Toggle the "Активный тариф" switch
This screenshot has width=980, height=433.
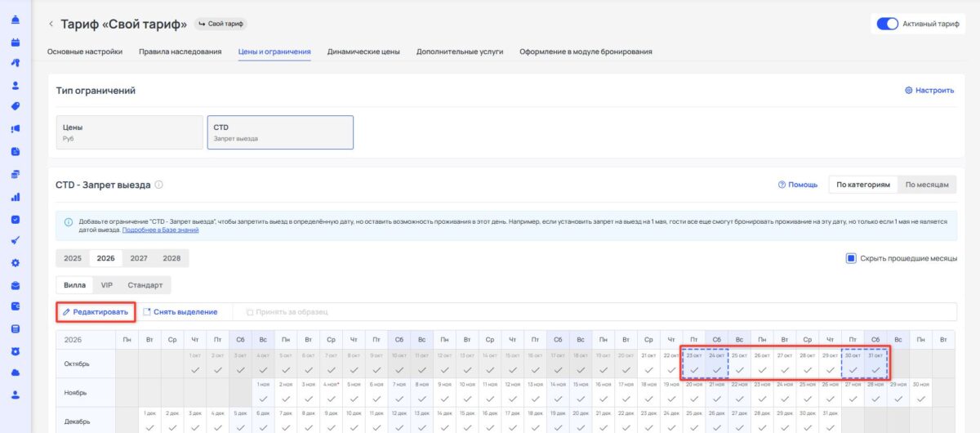pyautogui.click(x=887, y=24)
